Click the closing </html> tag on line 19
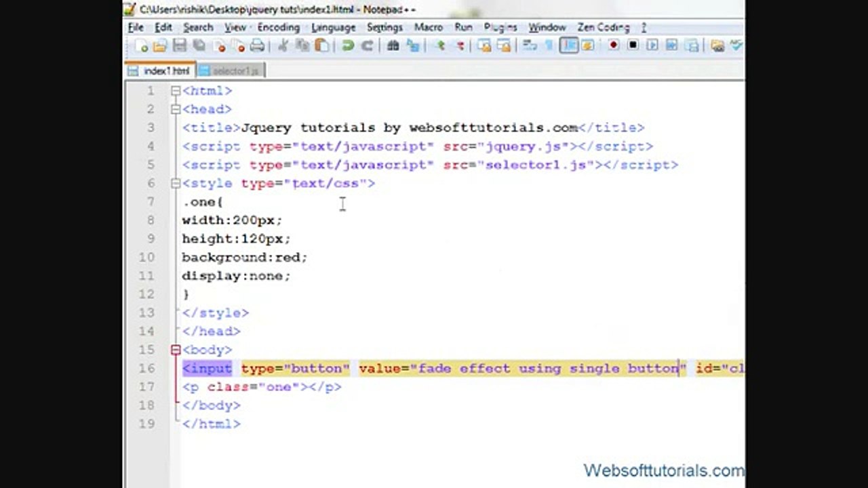 click(x=212, y=424)
